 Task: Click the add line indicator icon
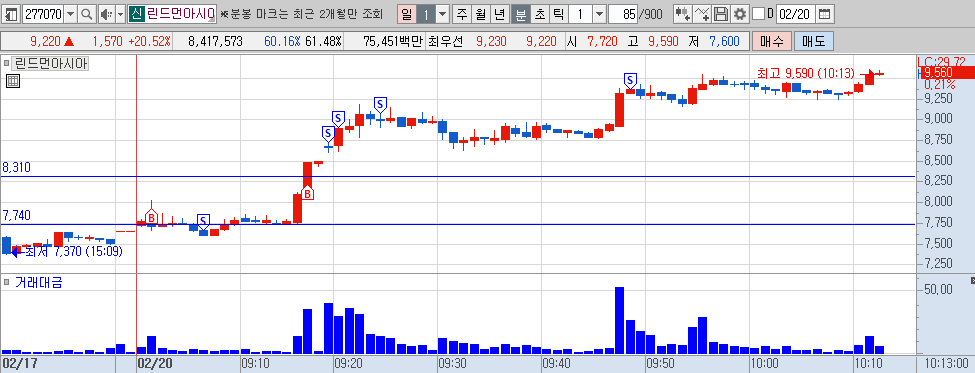coord(701,13)
